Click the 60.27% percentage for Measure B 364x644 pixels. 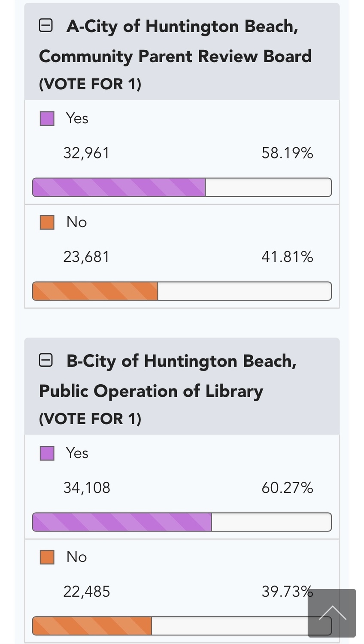(287, 488)
